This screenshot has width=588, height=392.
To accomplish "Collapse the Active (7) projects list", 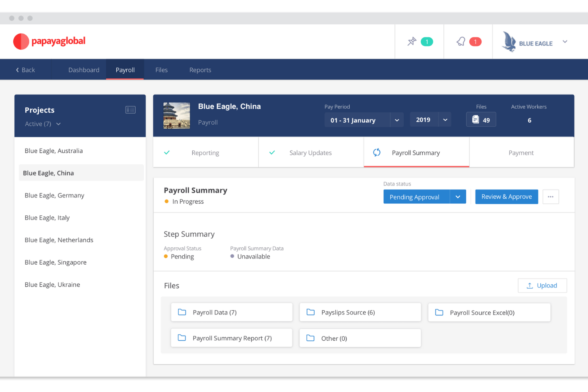I will pos(58,124).
